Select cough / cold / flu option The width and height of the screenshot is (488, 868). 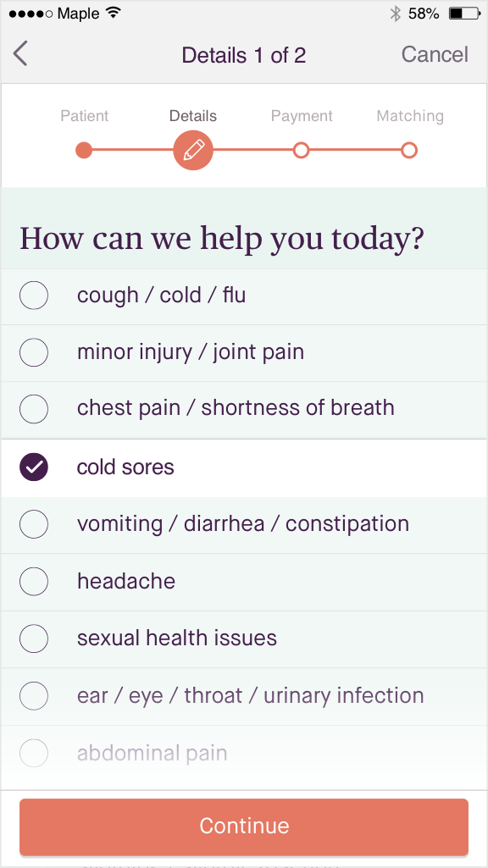(x=244, y=296)
